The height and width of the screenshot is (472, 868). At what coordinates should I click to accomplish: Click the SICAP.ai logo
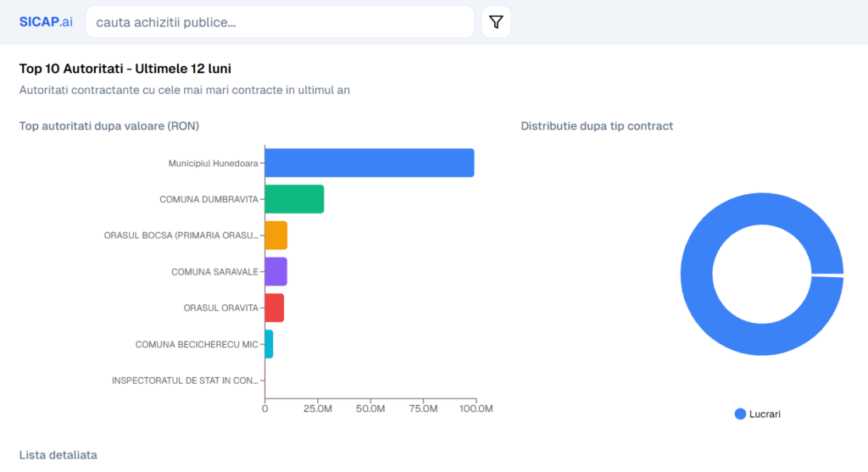(46, 22)
